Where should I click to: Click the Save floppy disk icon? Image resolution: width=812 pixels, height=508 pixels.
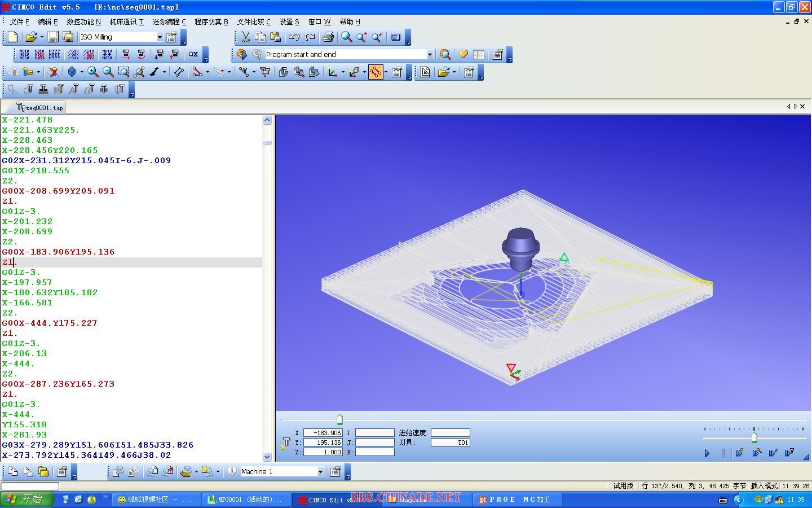pyautogui.click(x=53, y=37)
